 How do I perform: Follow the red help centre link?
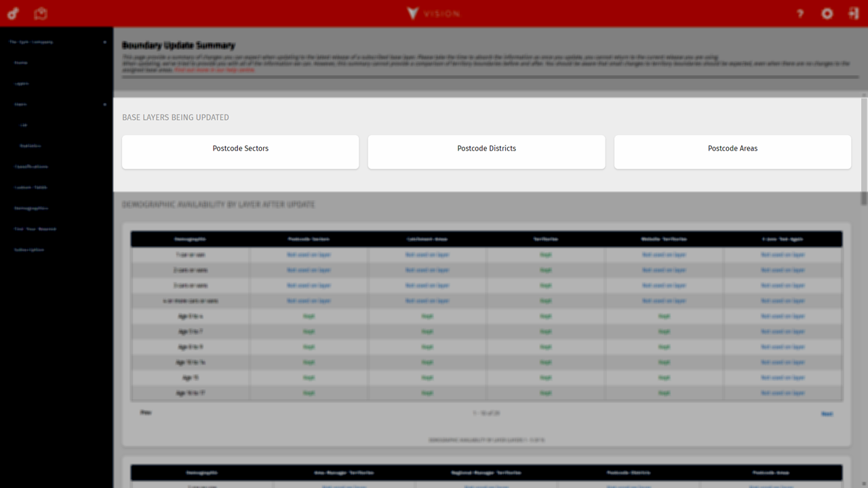click(x=214, y=70)
